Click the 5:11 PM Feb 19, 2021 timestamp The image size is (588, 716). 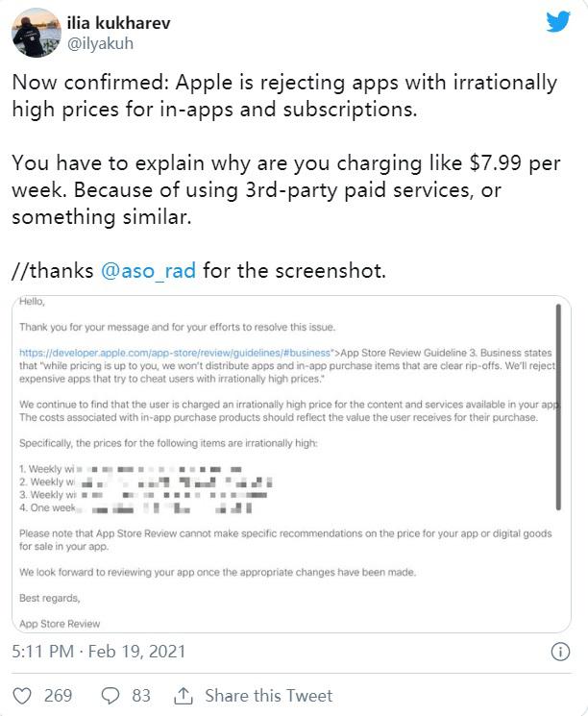click(99, 652)
